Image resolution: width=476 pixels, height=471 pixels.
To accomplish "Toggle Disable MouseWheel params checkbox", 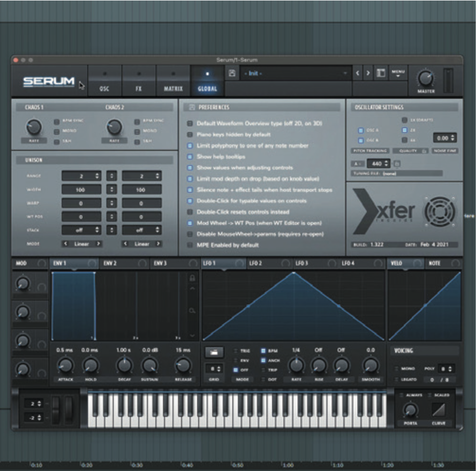I will [190, 234].
